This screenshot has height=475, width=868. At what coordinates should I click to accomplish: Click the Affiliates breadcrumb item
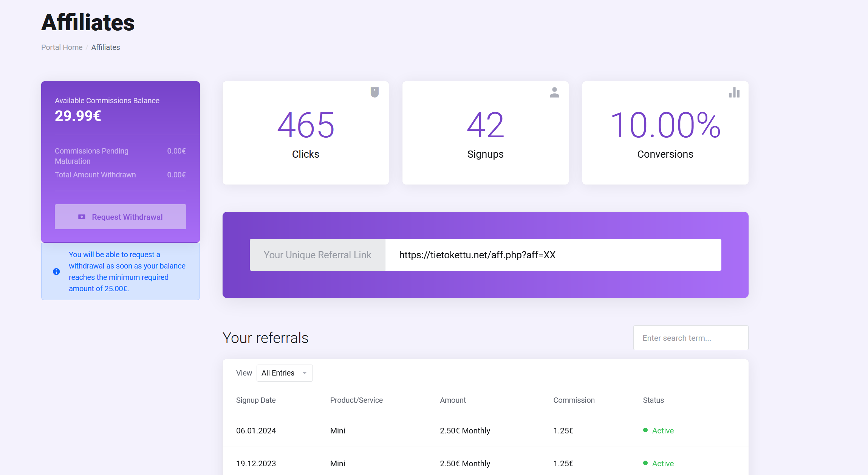point(105,47)
